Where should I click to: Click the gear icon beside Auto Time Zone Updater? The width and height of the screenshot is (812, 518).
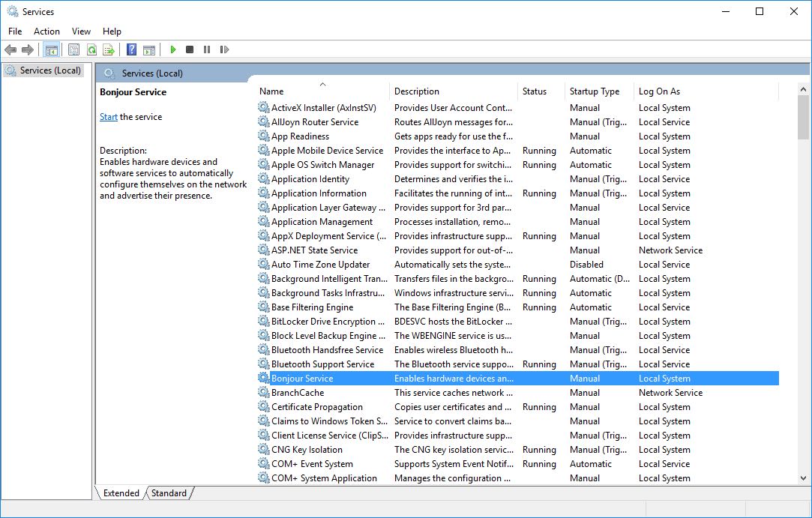point(264,264)
